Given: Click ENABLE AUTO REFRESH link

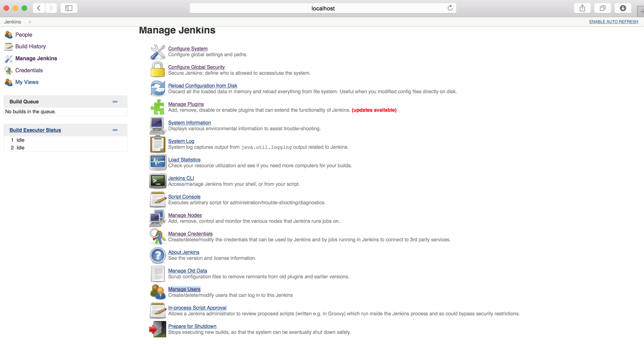Looking at the screenshot, I should point(614,22).
